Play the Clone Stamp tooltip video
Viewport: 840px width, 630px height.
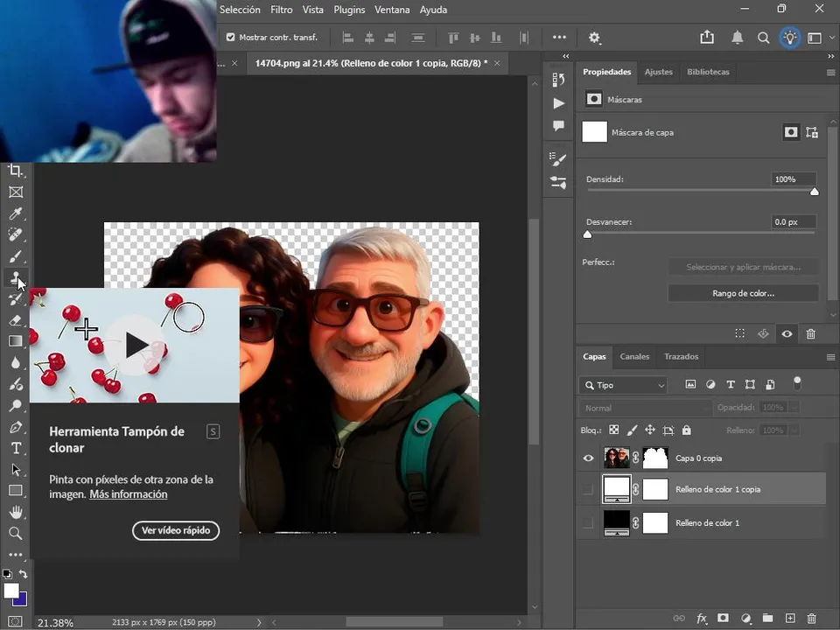click(x=135, y=345)
